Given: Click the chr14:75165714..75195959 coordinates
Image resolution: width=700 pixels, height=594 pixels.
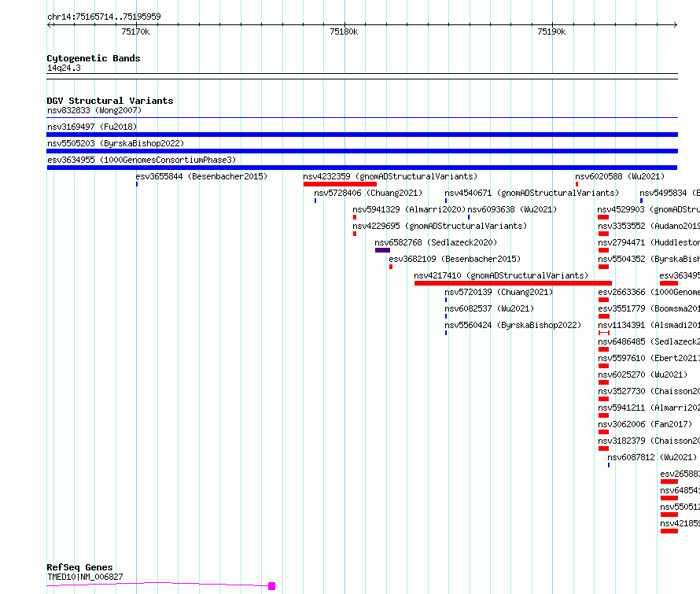Looking at the screenshot, I should click(104, 17).
